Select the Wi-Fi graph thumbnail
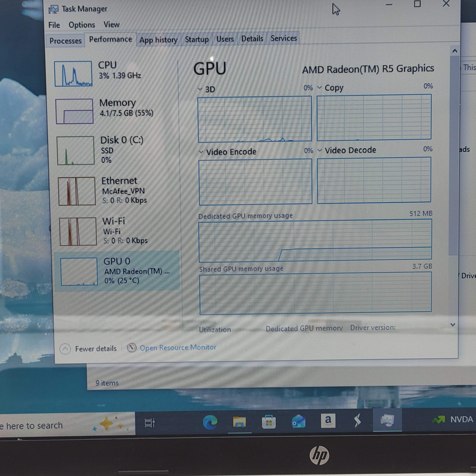Screen dimensions: 476x476 pos(78,231)
